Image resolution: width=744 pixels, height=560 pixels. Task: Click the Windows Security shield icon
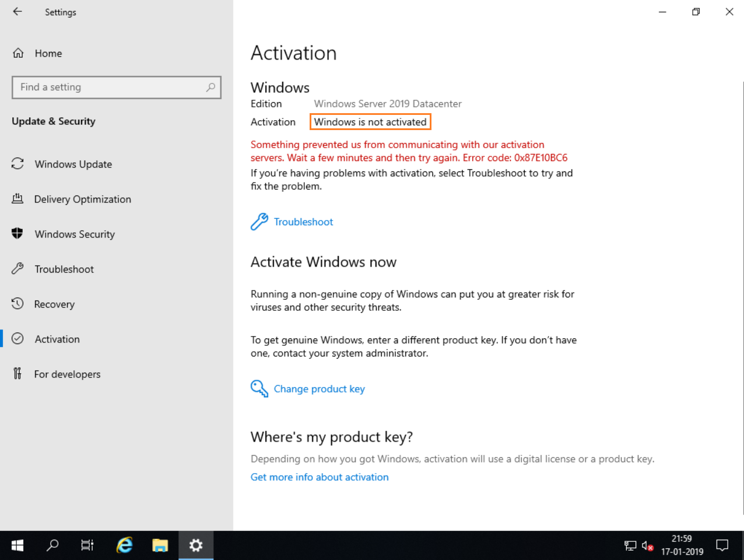[x=17, y=234]
